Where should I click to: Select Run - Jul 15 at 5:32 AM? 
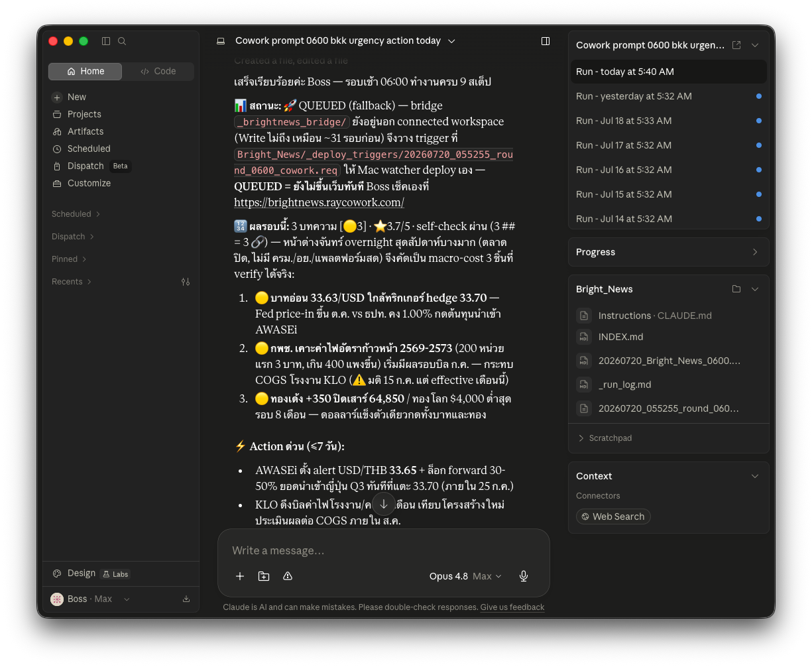pyautogui.click(x=669, y=194)
